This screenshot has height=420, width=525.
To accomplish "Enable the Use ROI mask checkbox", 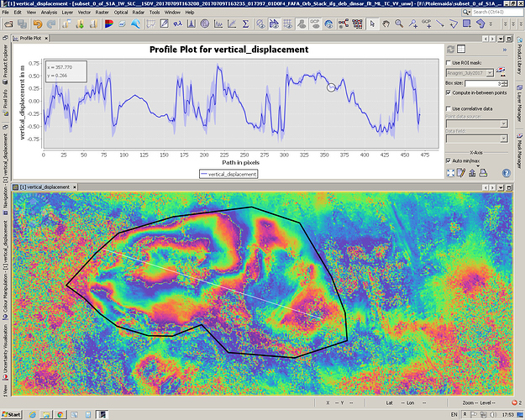I will [449, 63].
